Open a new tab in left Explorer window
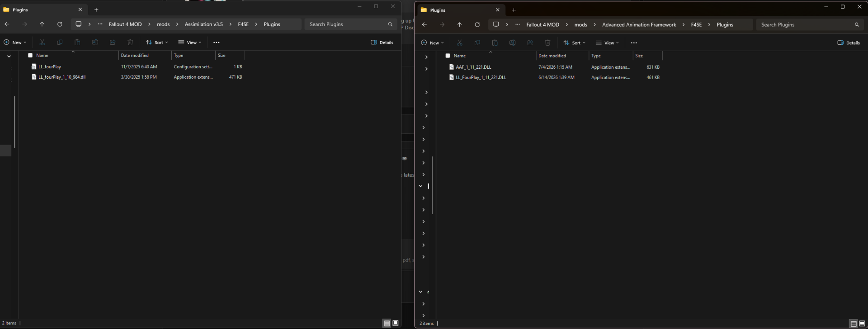This screenshot has height=329, width=868. pos(96,9)
